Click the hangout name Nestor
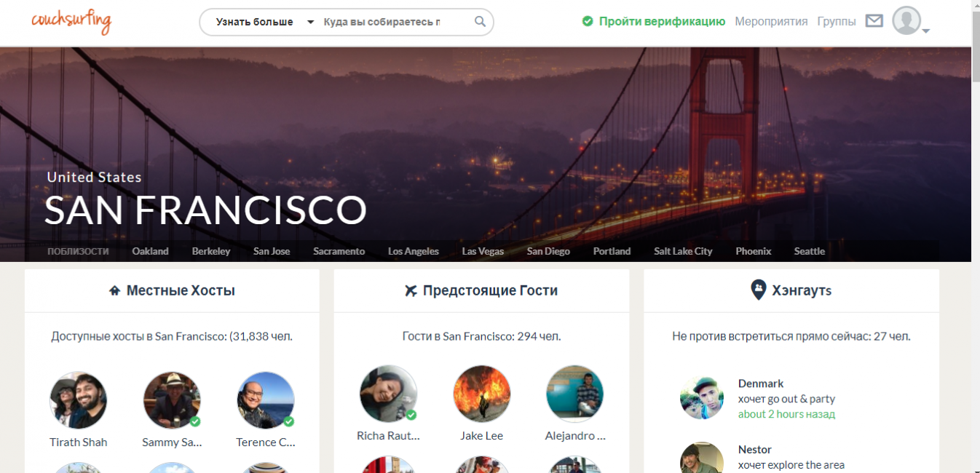The height and width of the screenshot is (473, 980). pos(754,450)
